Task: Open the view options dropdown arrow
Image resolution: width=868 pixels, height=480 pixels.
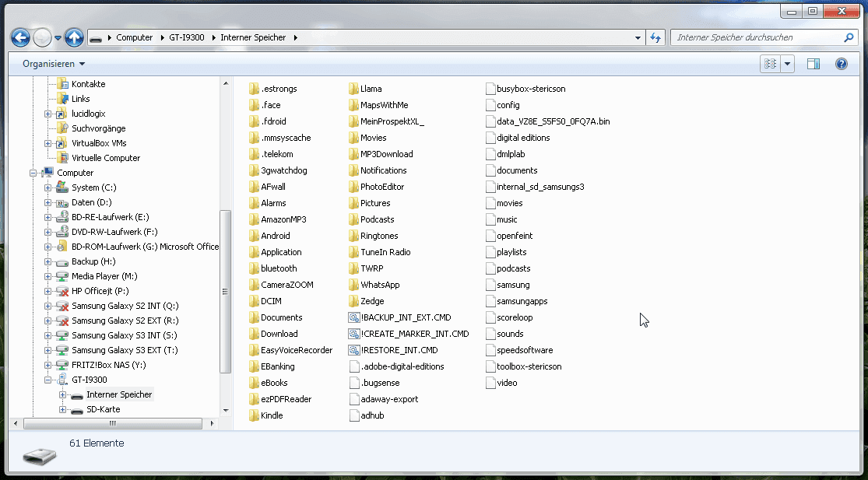Action: tap(787, 64)
